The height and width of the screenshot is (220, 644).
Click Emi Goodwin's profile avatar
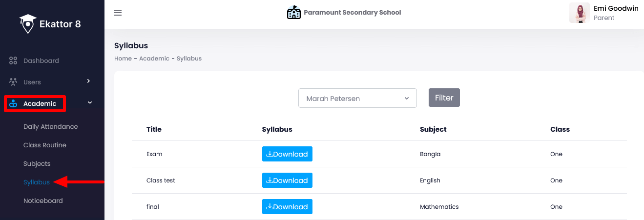pos(579,13)
